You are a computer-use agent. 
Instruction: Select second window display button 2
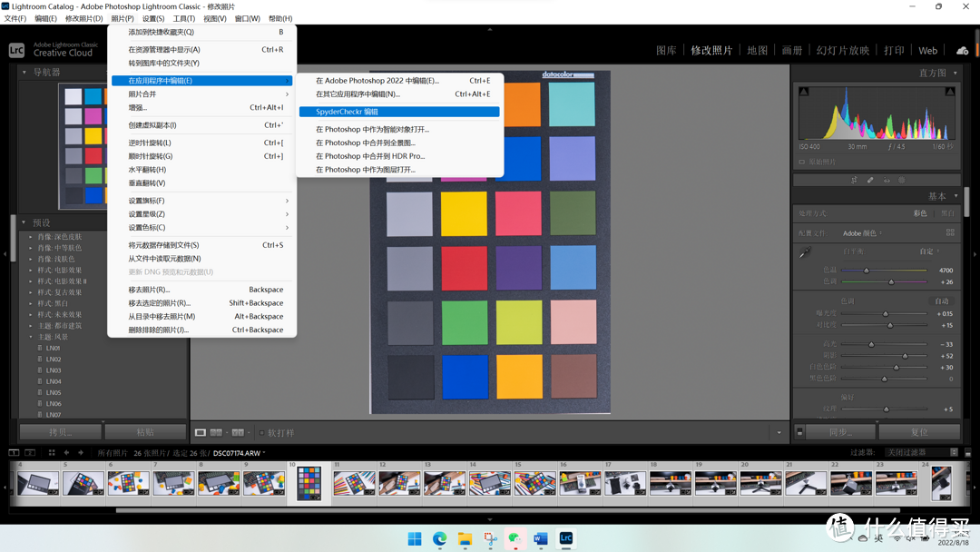point(29,453)
